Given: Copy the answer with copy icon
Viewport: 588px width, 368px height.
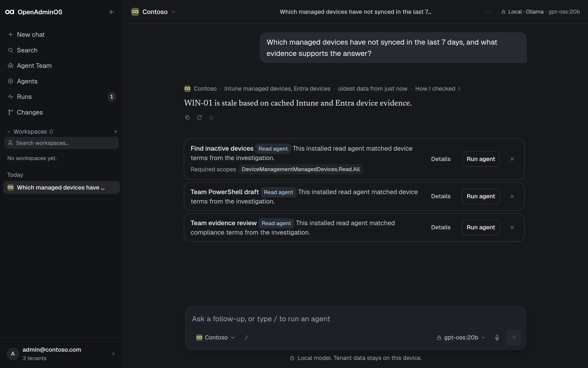Looking at the screenshot, I should [187, 118].
